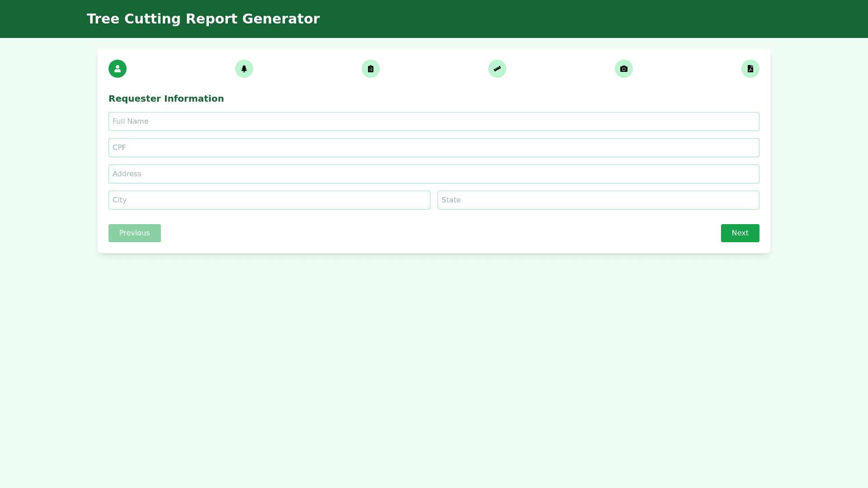868x488 pixels.
Task: Focus the State input box
Action: point(599,200)
